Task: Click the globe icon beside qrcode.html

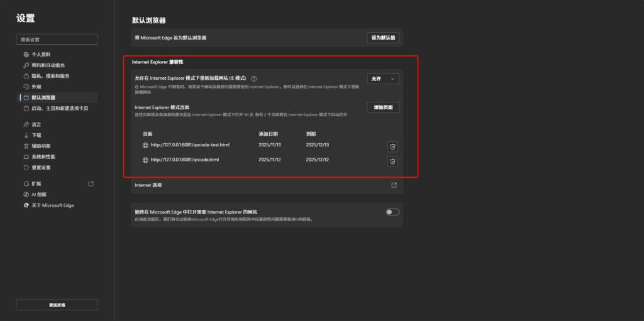Action: click(x=145, y=160)
